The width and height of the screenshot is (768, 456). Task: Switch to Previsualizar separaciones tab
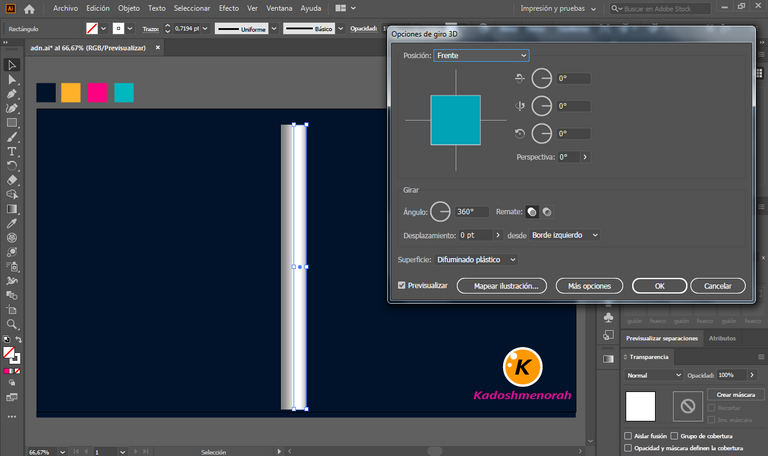pyautogui.click(x=662, y=338)
